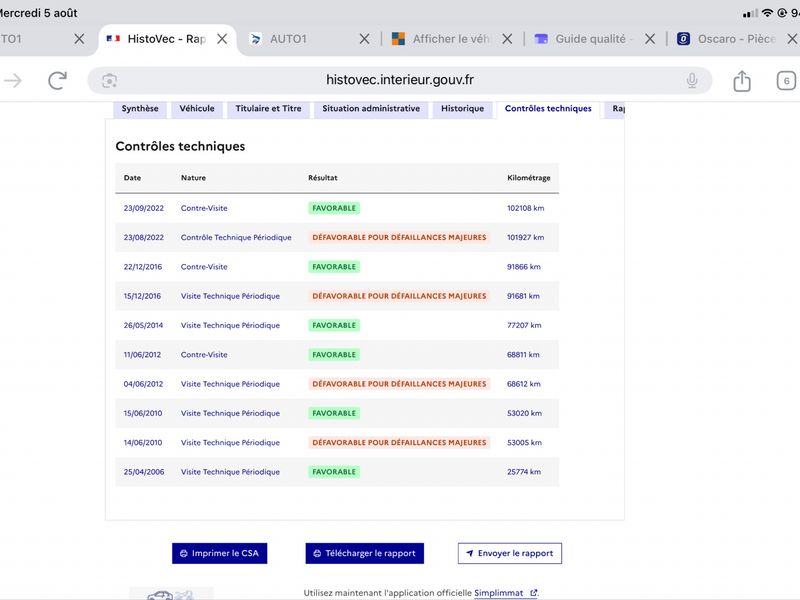Image resolution: width=800 pixels, height=600 pixels.
Task: Switch to the AUTO1 browser tab
Action: click(x=288, y=39)
